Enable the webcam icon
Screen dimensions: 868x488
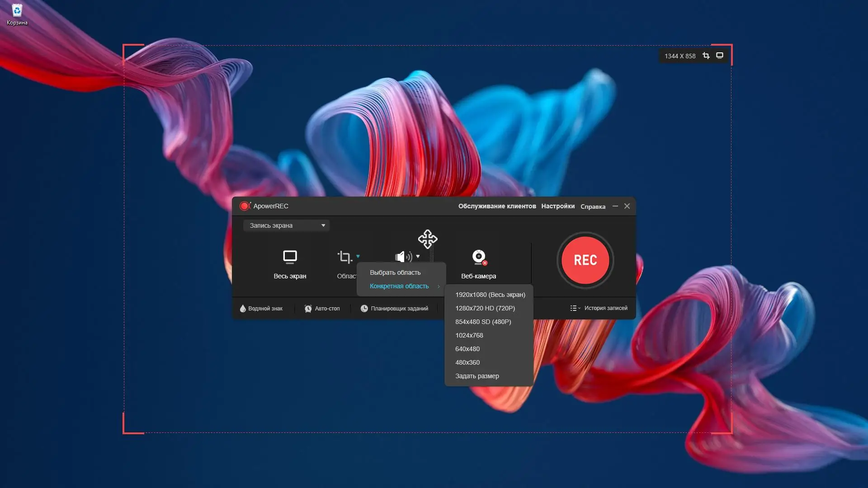point(478,257)
